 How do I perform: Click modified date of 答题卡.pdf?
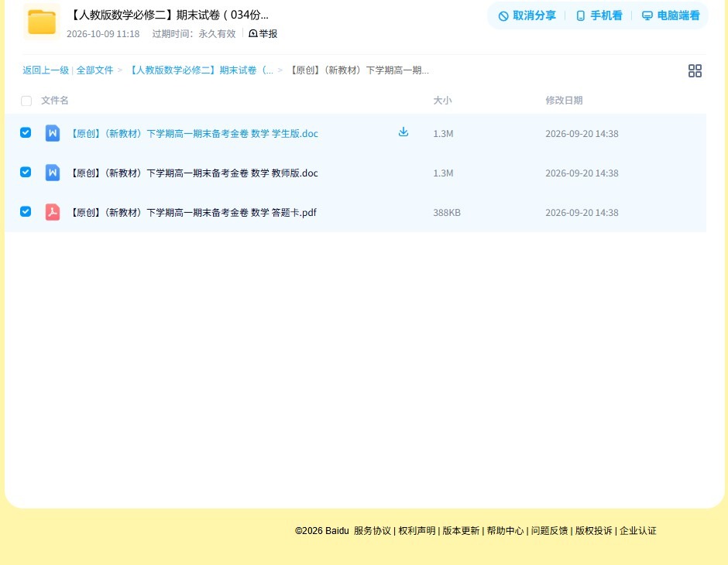(x=582, y=212)
